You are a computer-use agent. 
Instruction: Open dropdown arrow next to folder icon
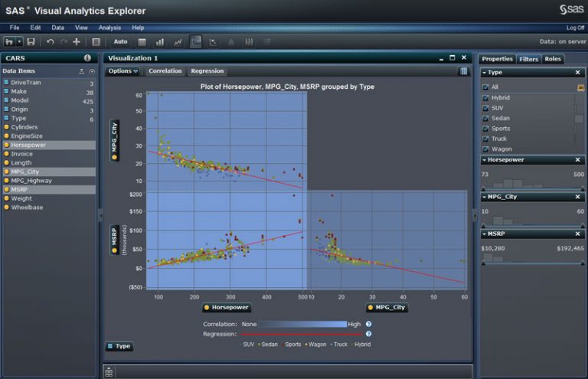tap(19, 42)
